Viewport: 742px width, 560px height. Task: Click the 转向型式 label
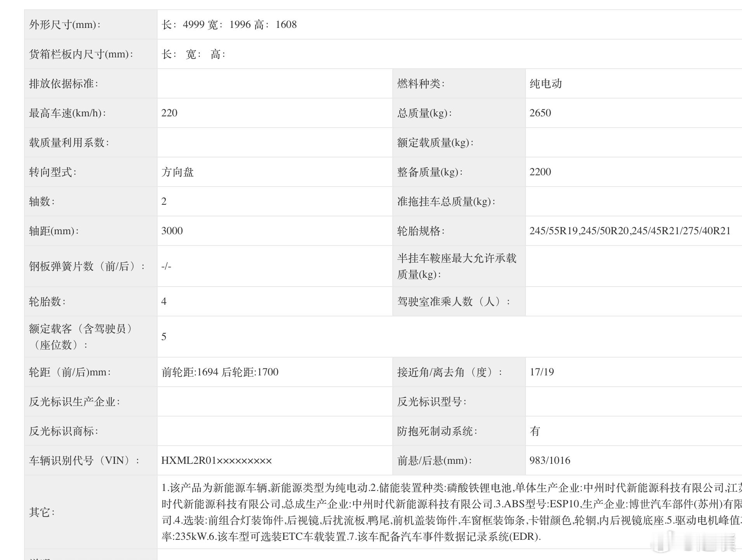point(53,172)
